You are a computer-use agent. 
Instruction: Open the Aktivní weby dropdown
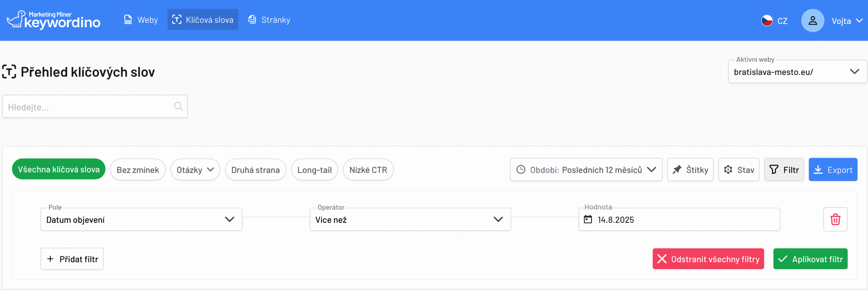pos(797,72)
